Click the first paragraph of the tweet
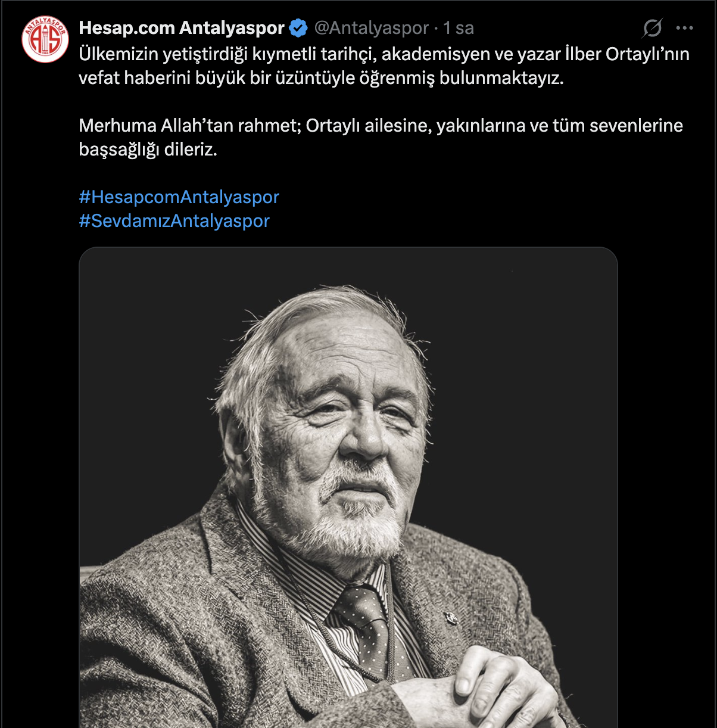717x728 pixels. pos(322,66)
